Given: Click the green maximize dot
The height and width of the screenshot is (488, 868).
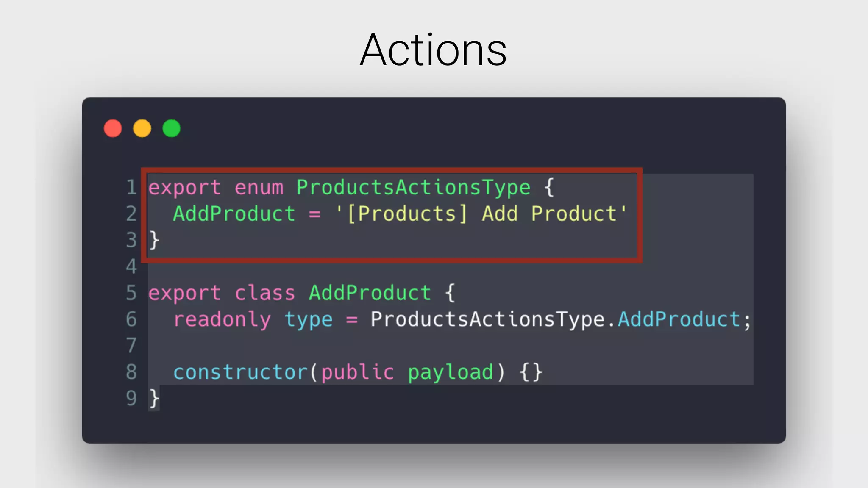Looking at the screenshot, I should coord(171,128).
